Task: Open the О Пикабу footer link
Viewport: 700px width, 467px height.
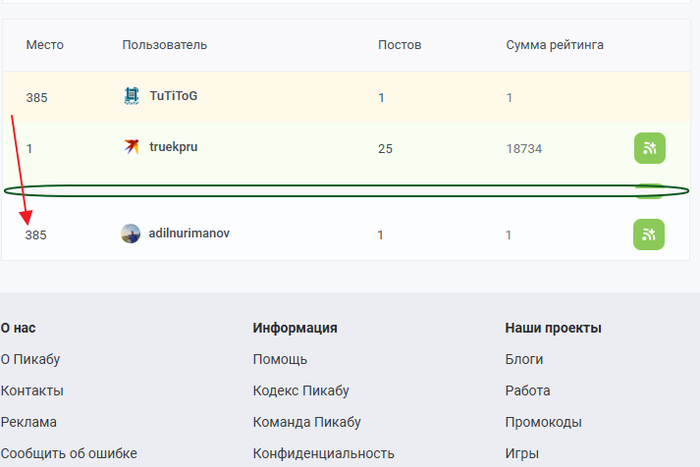Action: click(x=30, y=359)
